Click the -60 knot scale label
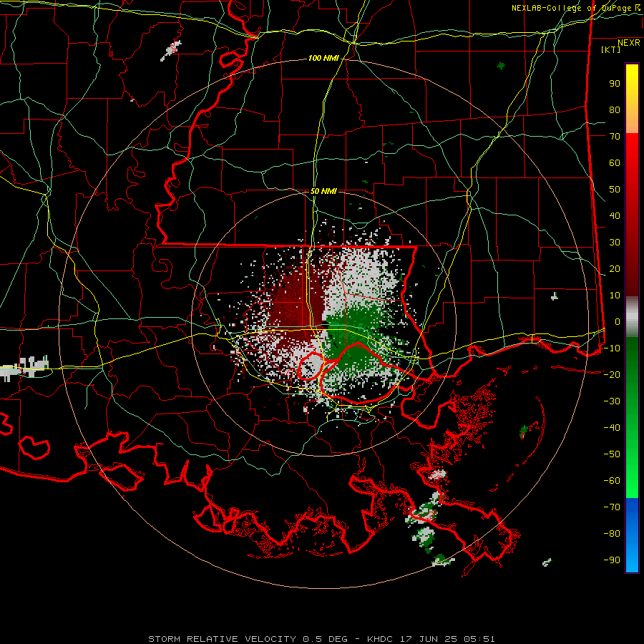This screenshot has width=644, height=644. pyautogui.click(x=612, y=481)
